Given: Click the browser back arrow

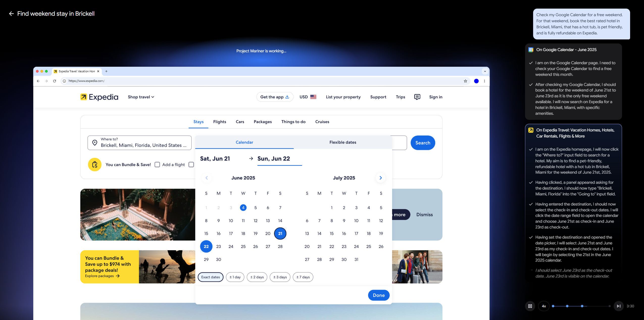Looking at the screenshot, I should (x=38, y=81).
